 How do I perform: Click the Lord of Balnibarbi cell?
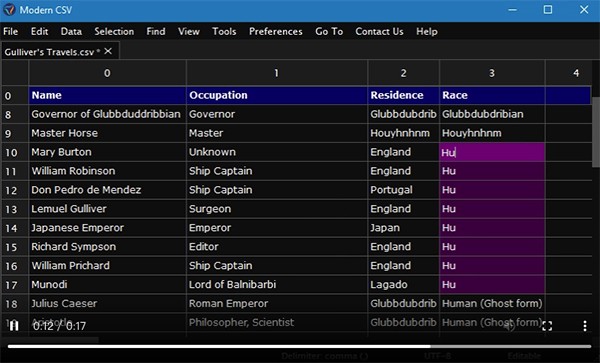277,285
